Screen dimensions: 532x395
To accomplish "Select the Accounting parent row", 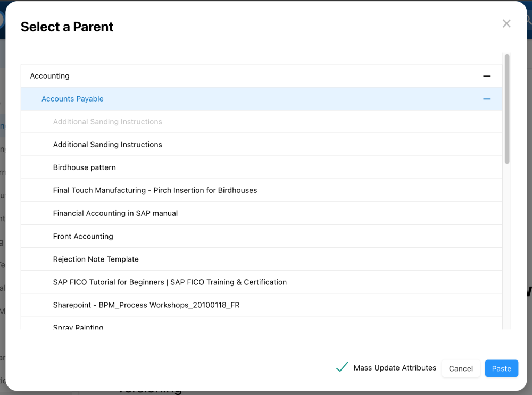I will (x=49, y=76).
